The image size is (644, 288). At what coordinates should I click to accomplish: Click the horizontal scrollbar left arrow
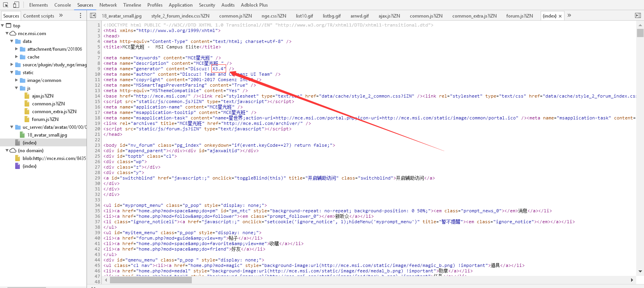click(x=106, y=280)
